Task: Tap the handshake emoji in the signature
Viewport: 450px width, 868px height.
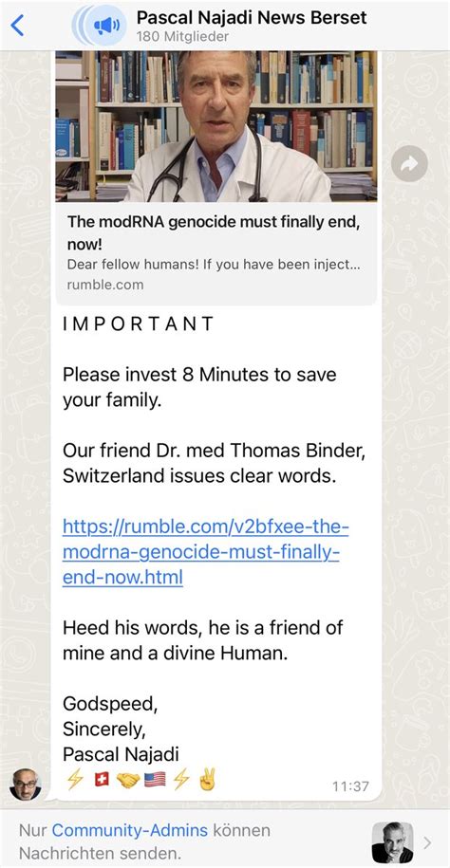Action: pos(128,780)
